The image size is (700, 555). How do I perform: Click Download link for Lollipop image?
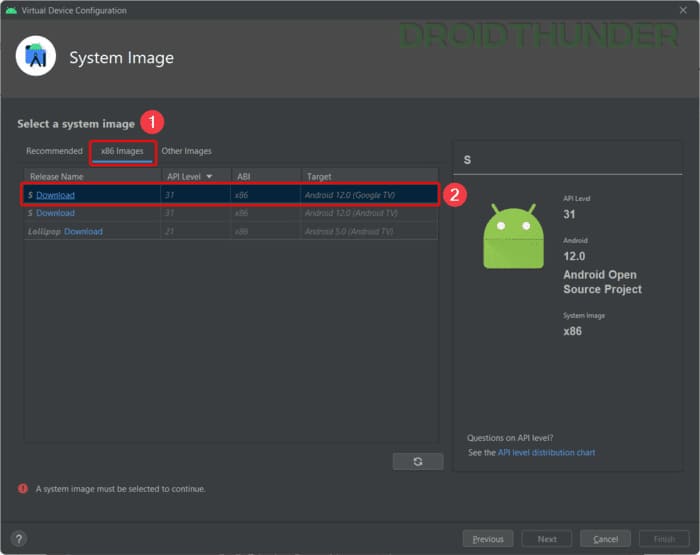83,231
